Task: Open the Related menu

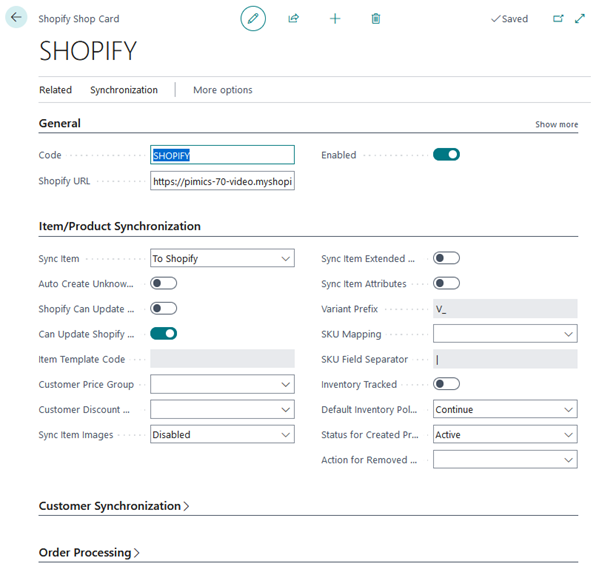Action: point(56,90)
